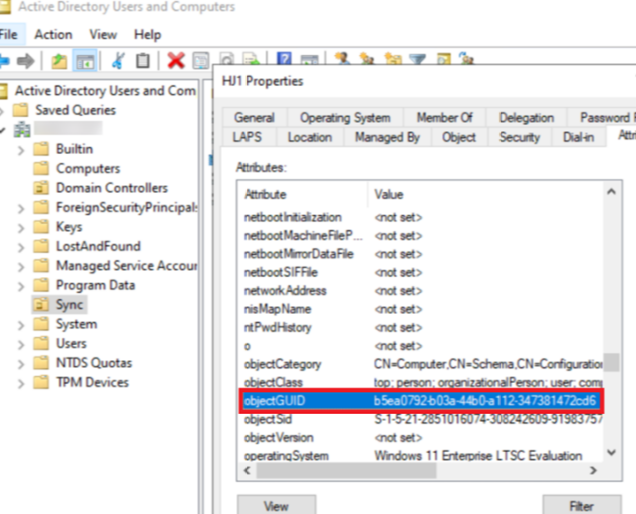Expand the Users container in tree

click(21, 344)
